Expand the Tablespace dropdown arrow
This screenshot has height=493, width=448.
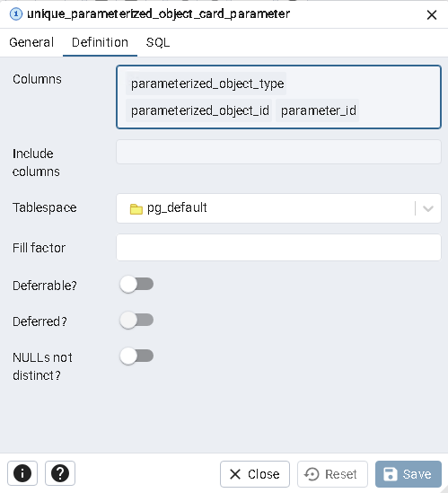(x=428, y=208)
